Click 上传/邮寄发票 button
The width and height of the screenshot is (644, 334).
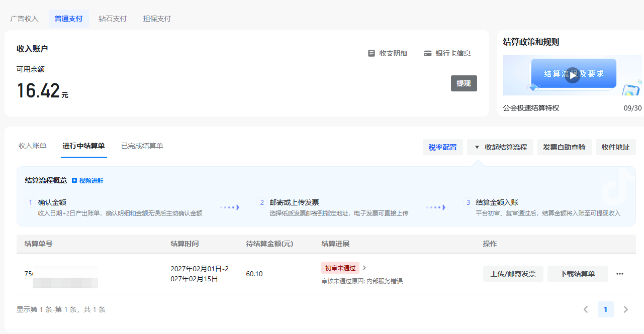click(513, 274)
